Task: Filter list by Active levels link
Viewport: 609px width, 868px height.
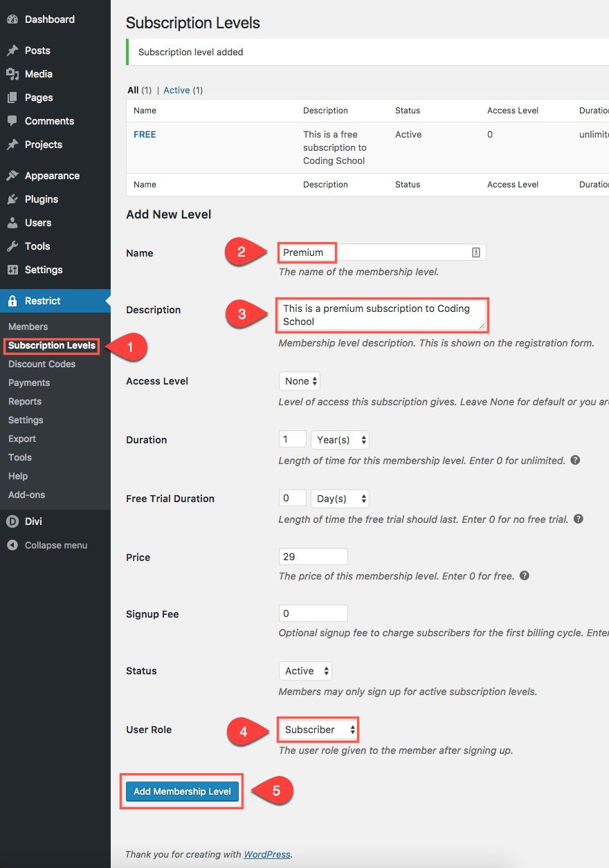Action: point(176,90)
